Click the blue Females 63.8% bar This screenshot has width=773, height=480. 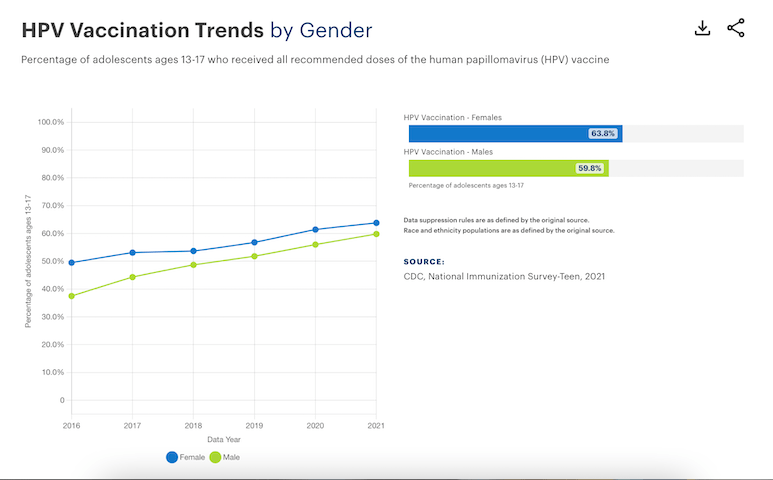[516, 134]
